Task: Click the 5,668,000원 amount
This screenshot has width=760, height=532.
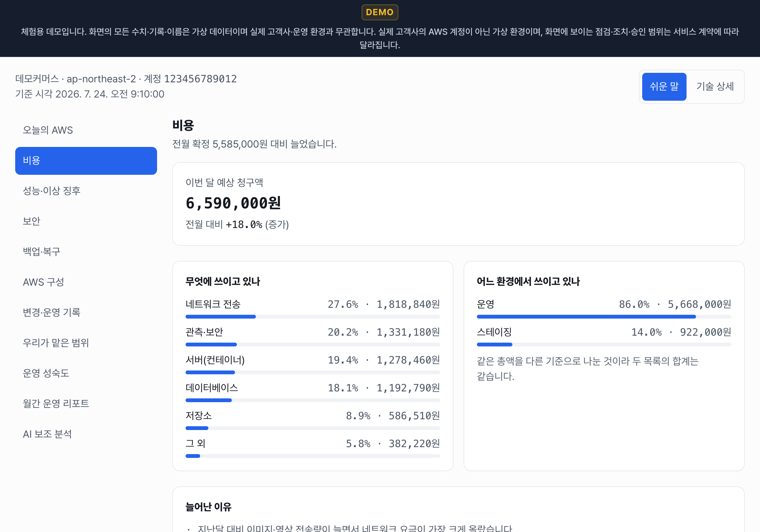Action: pos(700,304)
